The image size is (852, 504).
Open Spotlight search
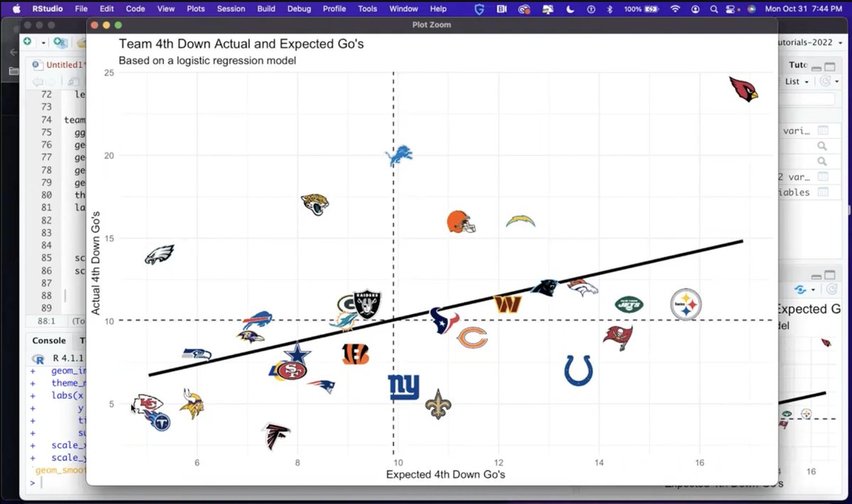713,9
